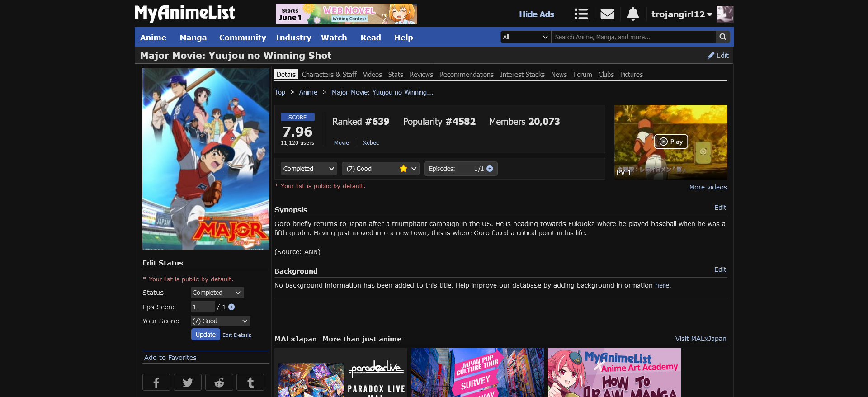Open the Manga menu in navigation bar
Viewport: 868px width, 397px height.
(x=193, y=38)
